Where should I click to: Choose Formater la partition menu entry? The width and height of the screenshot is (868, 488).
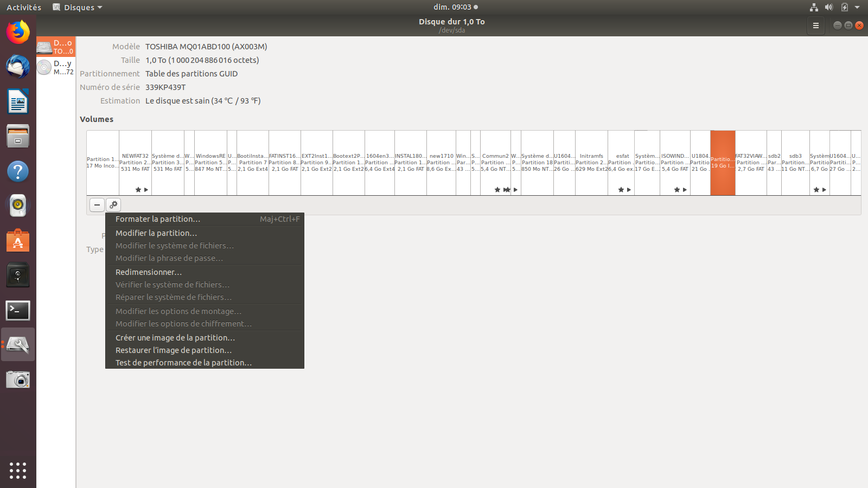pos(158,219)
